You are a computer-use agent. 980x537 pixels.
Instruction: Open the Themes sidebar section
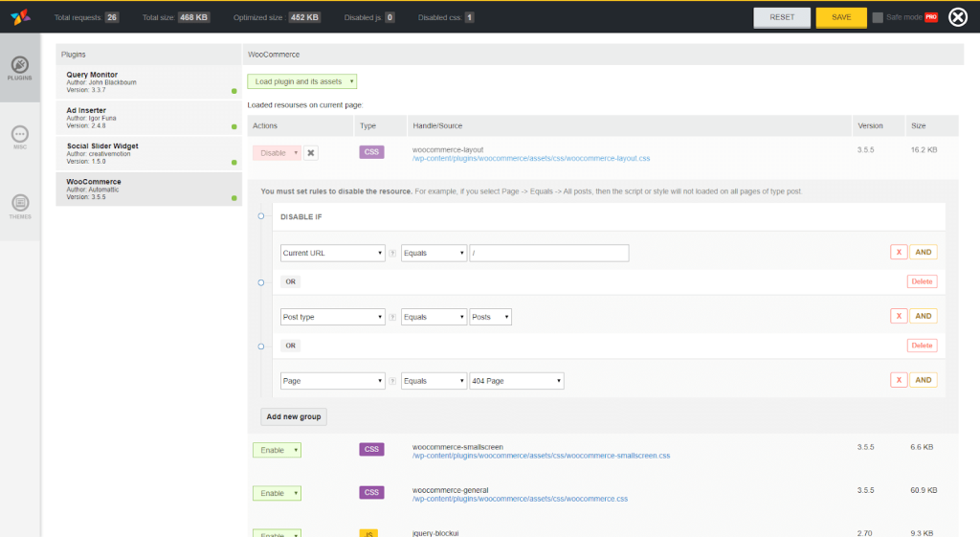[20, 207]
